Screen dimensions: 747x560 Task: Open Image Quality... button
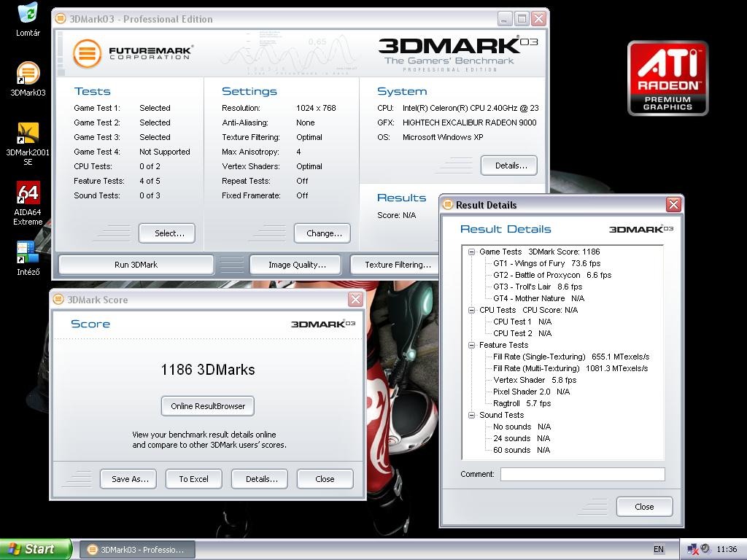(295, 265)
